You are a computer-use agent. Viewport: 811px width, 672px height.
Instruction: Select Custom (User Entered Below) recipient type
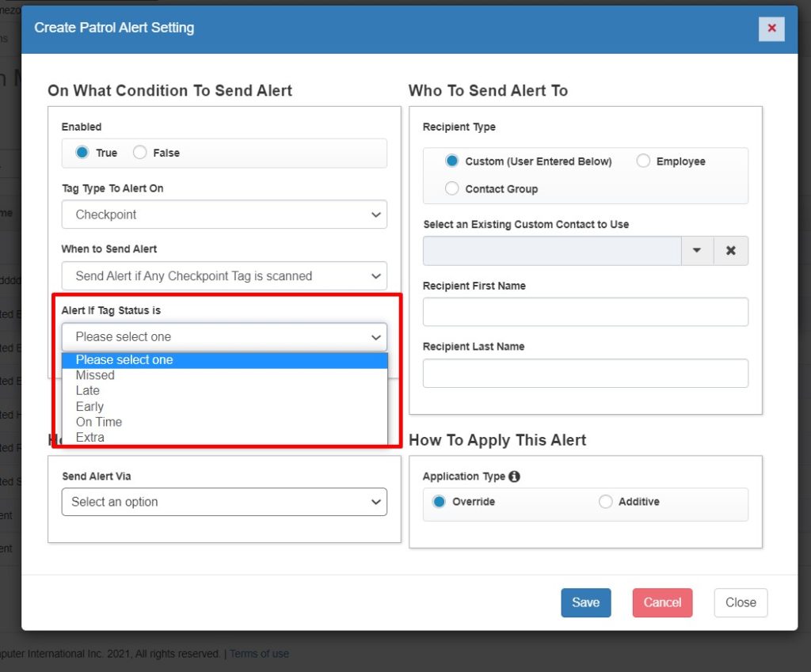(452, 161)
